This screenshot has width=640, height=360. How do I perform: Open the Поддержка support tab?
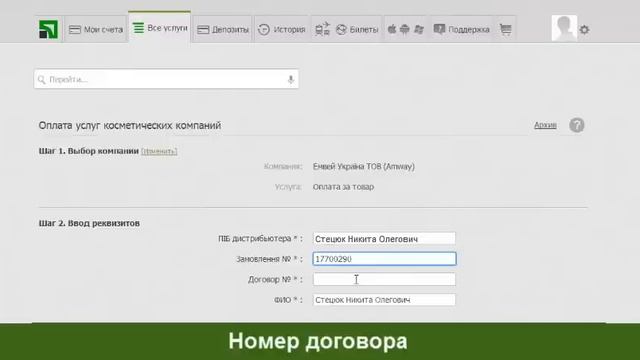point(462,29)
